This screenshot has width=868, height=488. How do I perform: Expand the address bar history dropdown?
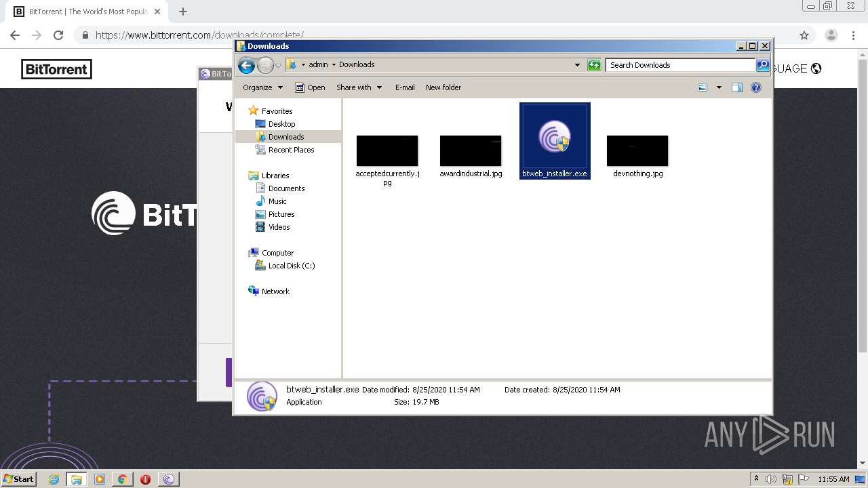(x=577, y=65)
